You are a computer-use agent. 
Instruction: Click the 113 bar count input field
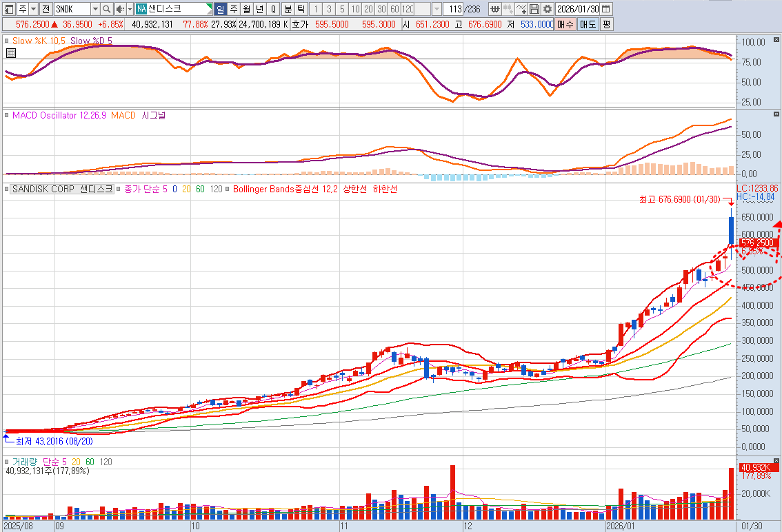453,9
